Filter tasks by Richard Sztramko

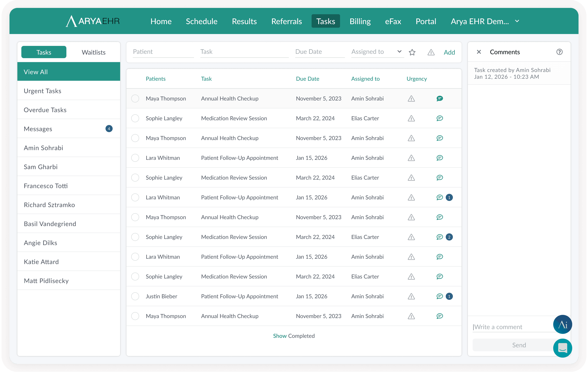coord(69,205)
